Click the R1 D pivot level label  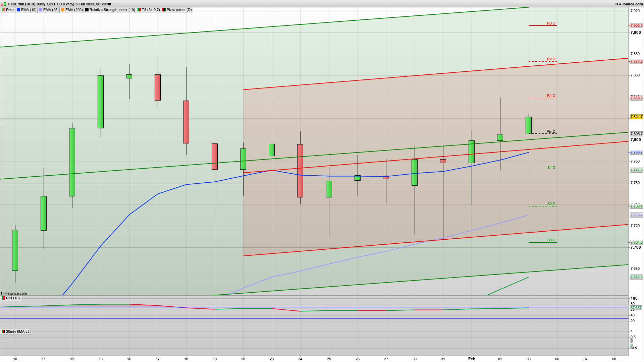[x=551, y=96]
